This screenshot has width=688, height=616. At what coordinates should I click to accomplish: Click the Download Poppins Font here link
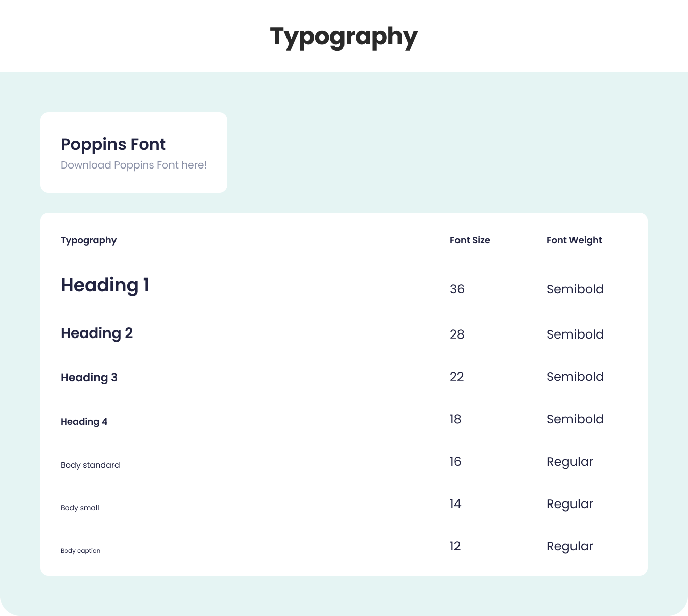[x=134, y=165]
